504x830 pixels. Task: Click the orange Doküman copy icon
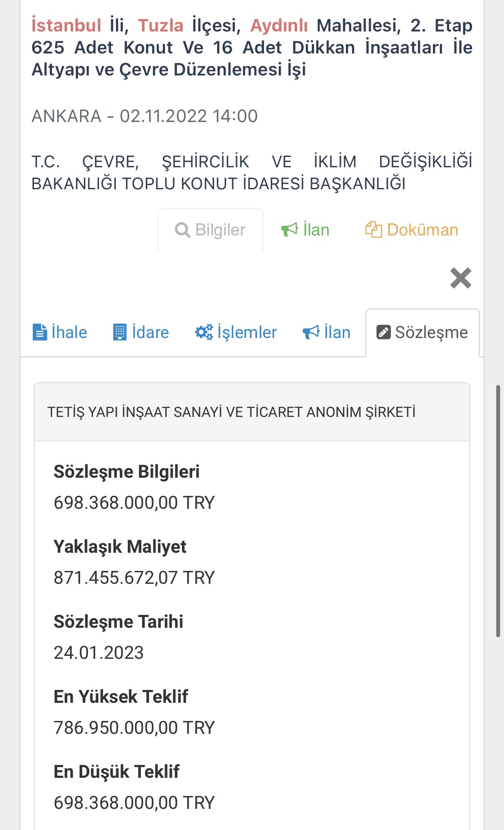click(x=373, y=230)
